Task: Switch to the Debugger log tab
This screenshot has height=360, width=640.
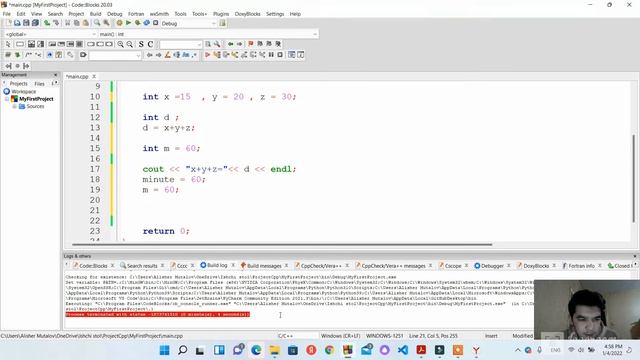Action: (492, 266)
